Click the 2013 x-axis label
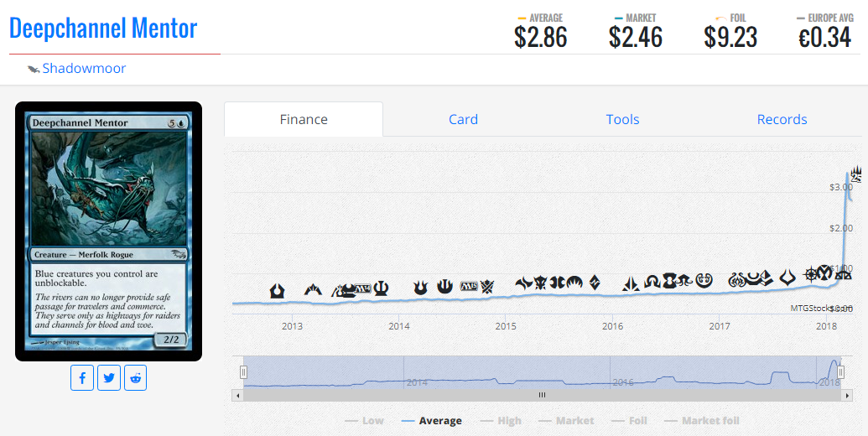868x436 pixels. [x=292, y=326]
